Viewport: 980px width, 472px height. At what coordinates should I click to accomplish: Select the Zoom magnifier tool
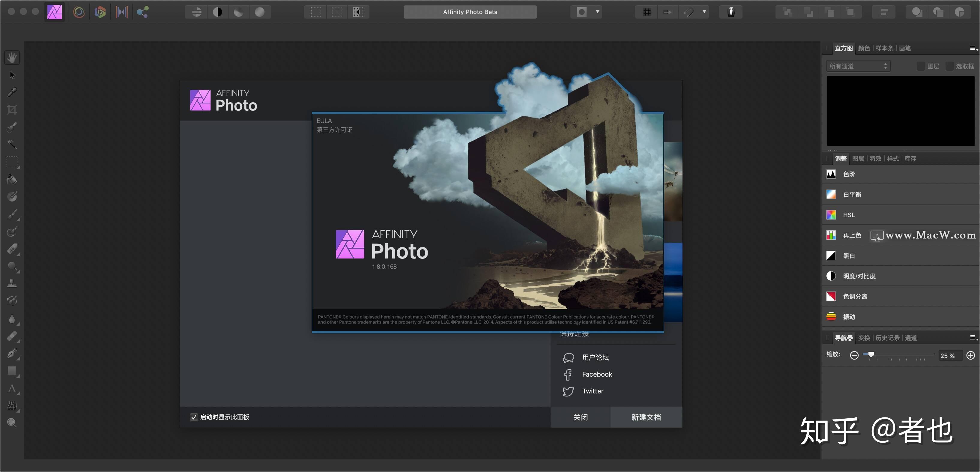(x=12, y=423)
